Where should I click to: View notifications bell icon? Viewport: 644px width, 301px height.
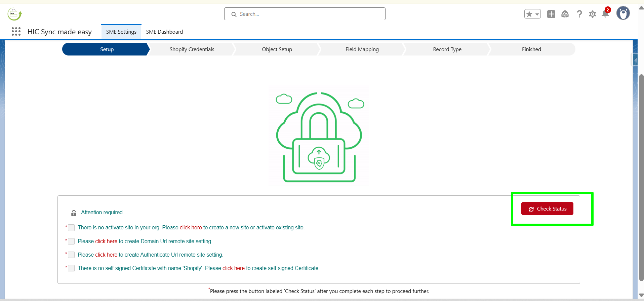coord(605,14)
